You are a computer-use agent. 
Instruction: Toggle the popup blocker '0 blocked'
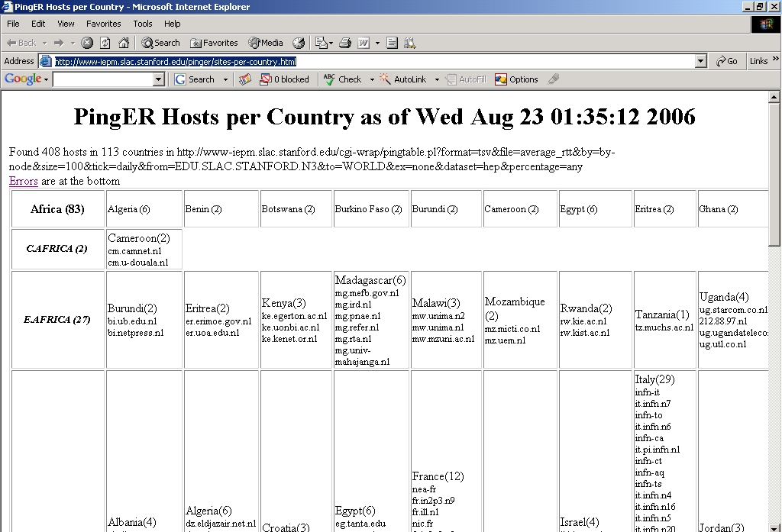[284, 79]
